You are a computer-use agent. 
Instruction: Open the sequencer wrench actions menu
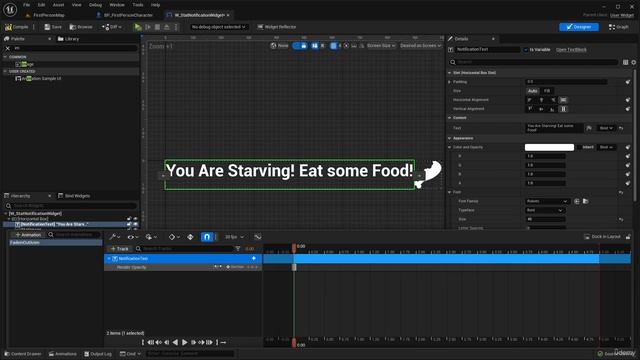pos(114,237)
